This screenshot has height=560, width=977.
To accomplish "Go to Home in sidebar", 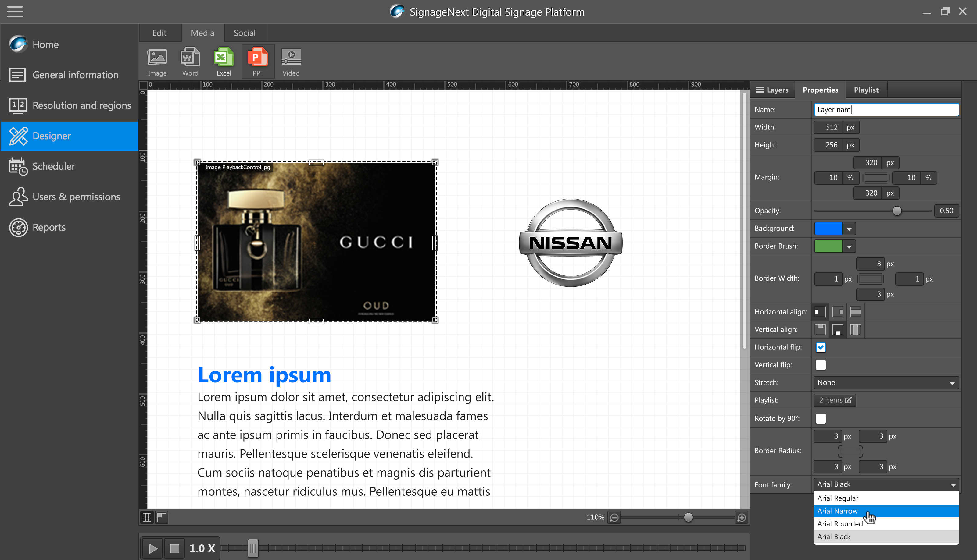I will coord(69,44).
